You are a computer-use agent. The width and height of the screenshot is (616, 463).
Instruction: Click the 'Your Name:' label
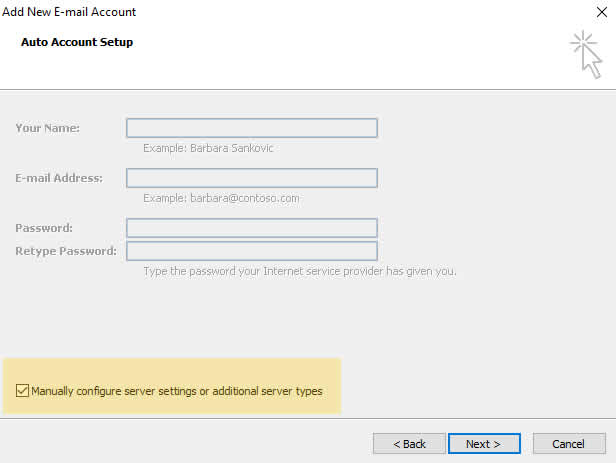48,128
